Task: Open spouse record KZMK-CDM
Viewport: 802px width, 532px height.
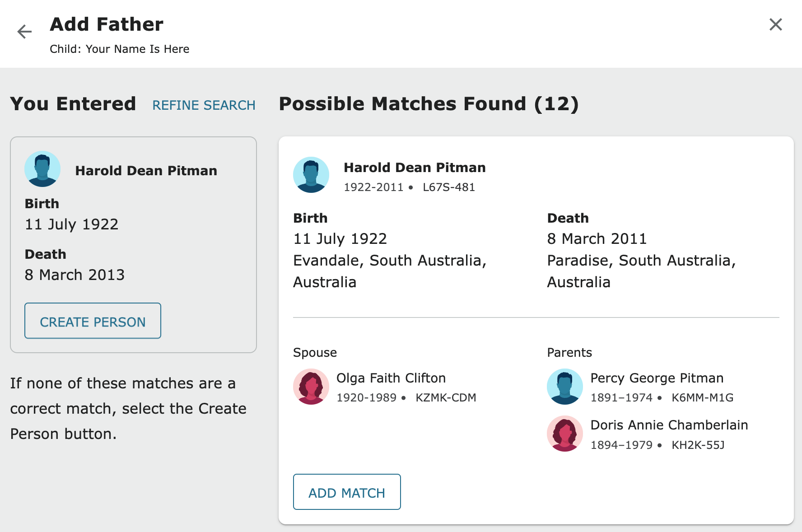Action: [x=446, y=398]
